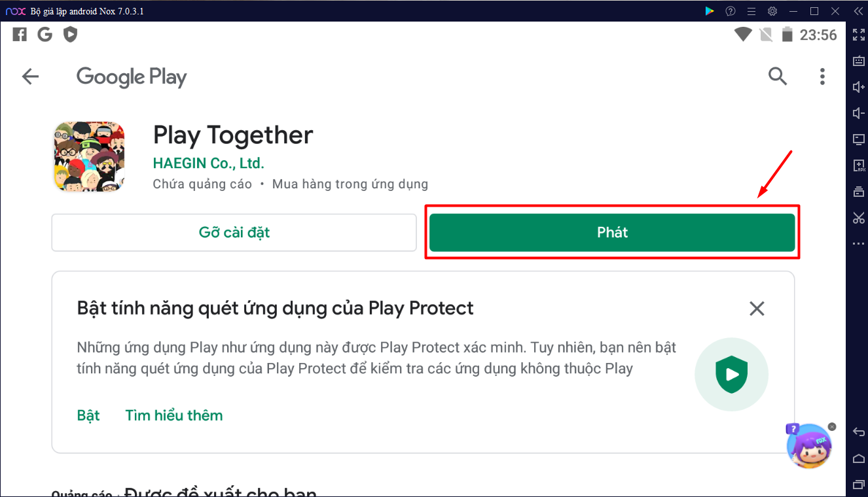Click the Play Protect shield icon
Screen dimensions: 868x497
pyautogui.click(x=731, y=375)
